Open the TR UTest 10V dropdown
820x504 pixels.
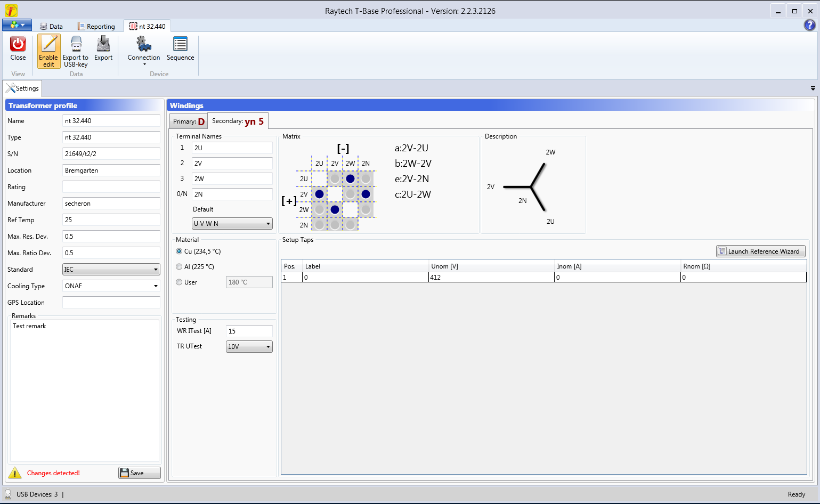click(249, 347)
